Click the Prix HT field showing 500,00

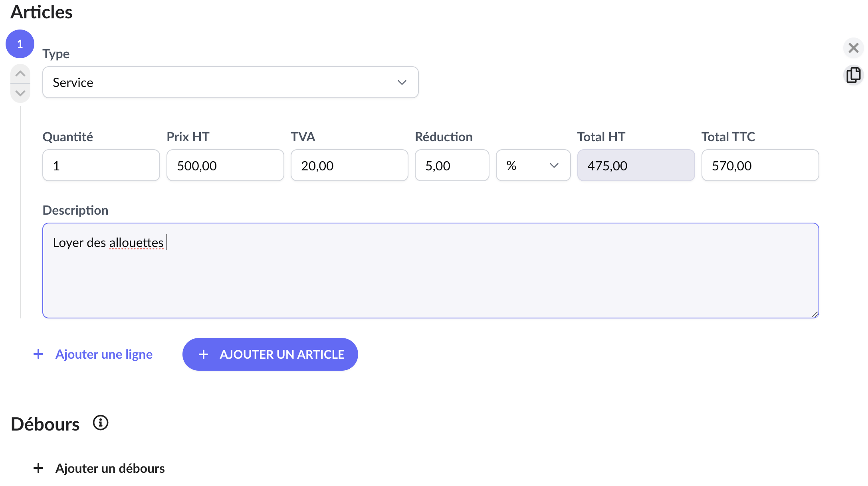[x=225, y=165]
